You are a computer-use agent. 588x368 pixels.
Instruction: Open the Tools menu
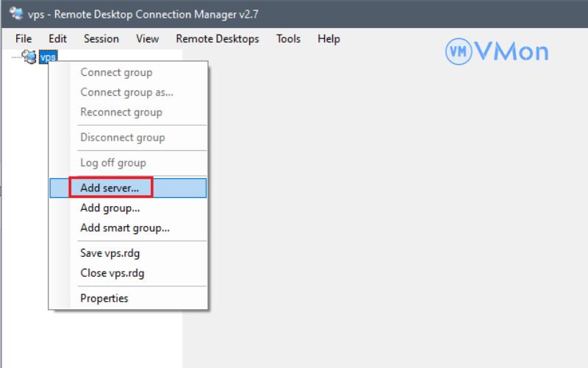[288, 39]
